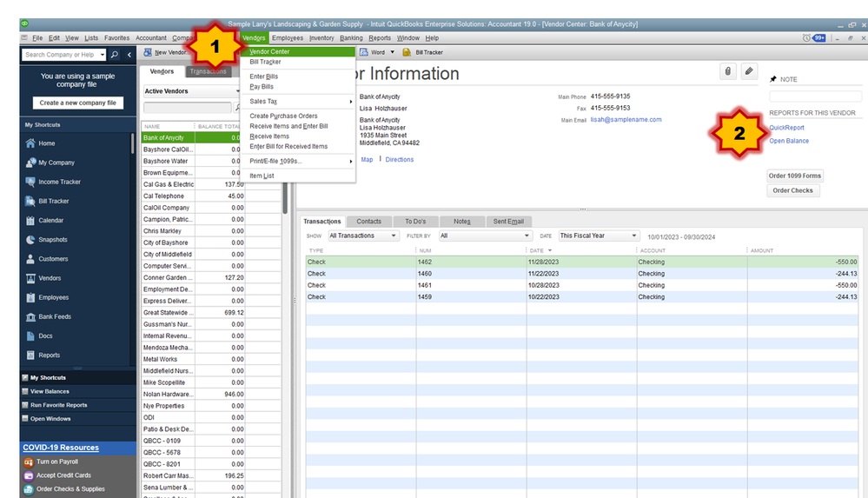Click the search magnifier icon
Viewport: 868px width, 498px height.
[115, 54]
